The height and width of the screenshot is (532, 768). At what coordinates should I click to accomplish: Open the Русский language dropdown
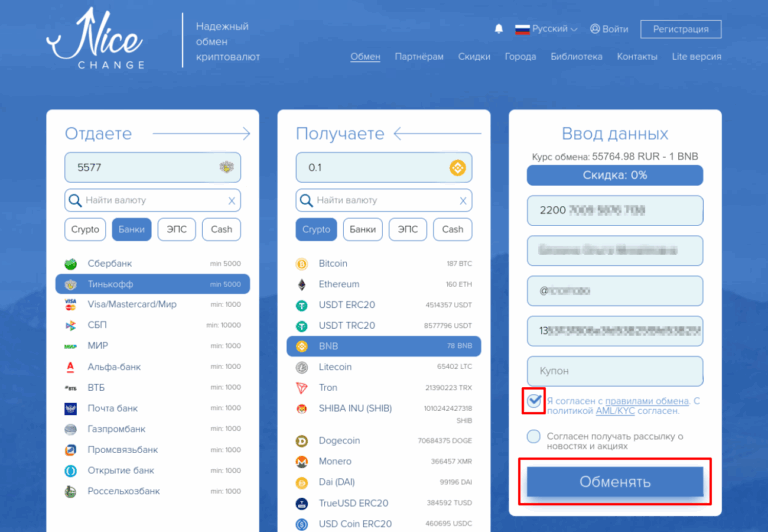(546, 29)
